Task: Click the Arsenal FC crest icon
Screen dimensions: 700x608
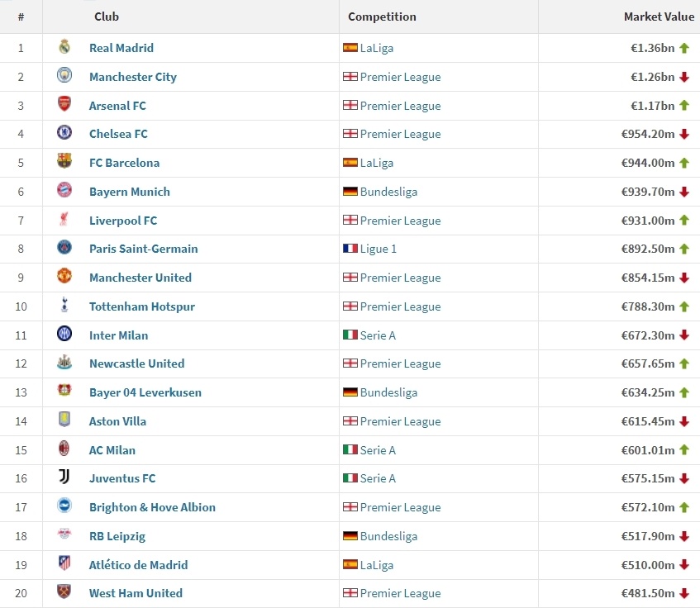Action: pos(64,105)
